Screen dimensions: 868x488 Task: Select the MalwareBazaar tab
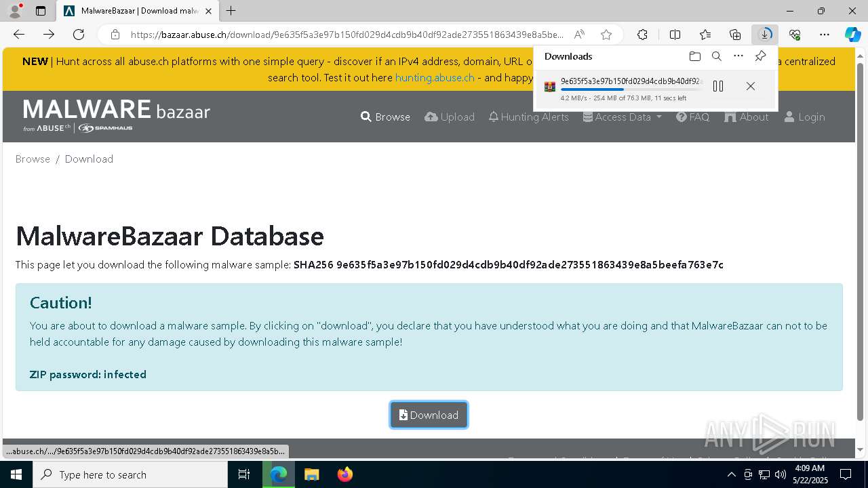(x=138, y=11)
